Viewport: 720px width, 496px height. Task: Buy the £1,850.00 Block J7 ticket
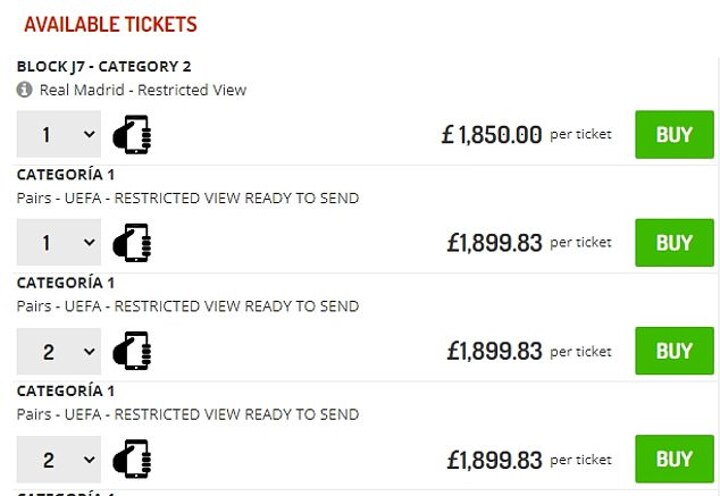click(x=674, y=134)
